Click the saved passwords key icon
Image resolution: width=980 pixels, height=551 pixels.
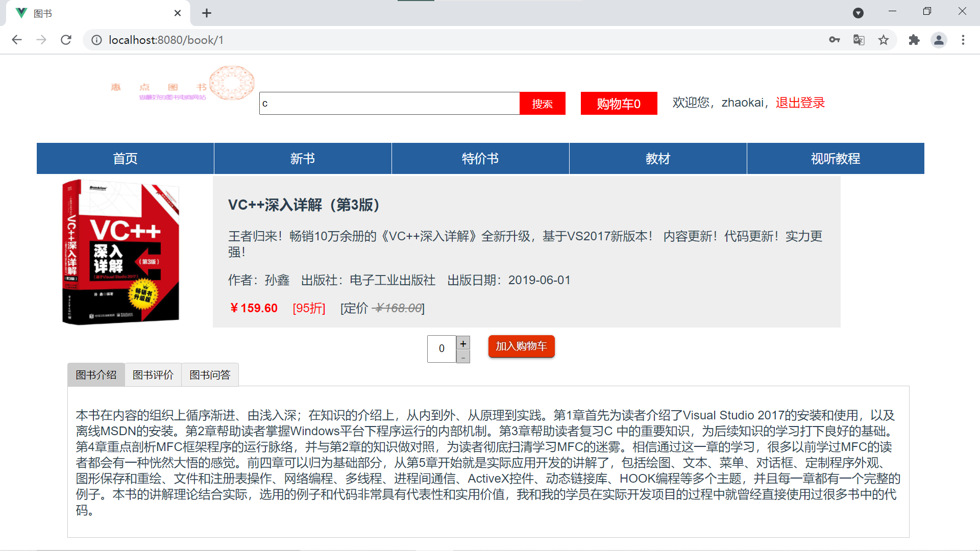pyautogui.click(x=834, y=40)
